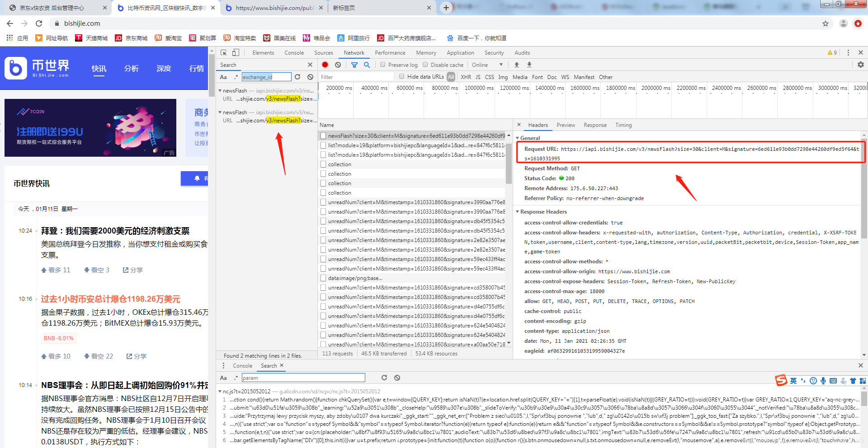Refresh the exchange_id search results
This screenshot has height=448, width=868.
click(297, 77)
